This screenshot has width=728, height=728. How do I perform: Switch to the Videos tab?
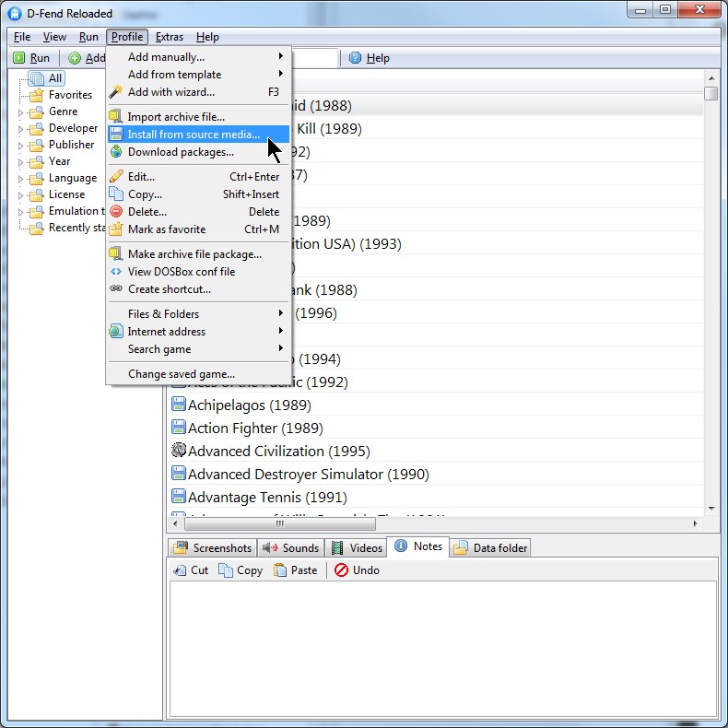click(x=357, y=548)
